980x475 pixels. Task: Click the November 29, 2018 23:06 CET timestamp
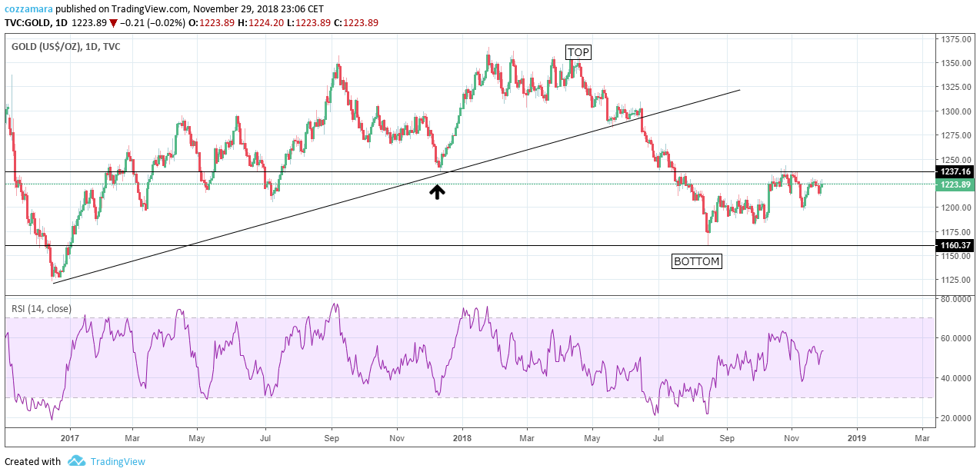click(258, 9)
